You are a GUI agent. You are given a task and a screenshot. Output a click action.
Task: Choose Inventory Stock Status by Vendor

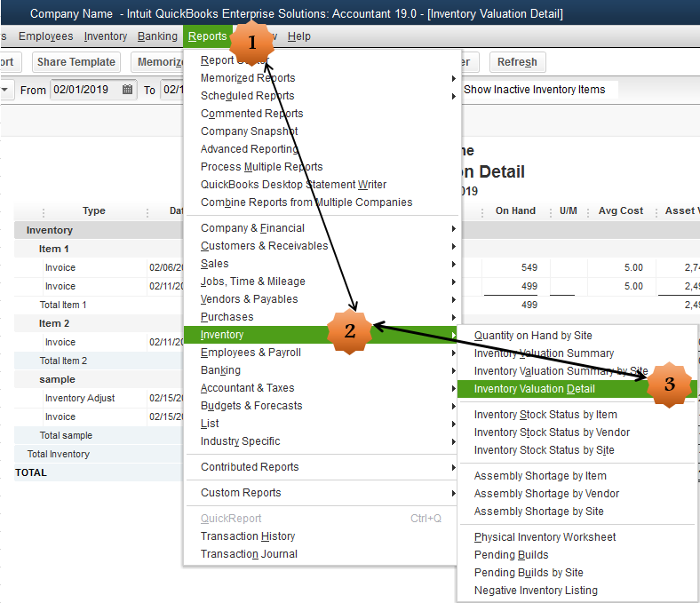577,433
